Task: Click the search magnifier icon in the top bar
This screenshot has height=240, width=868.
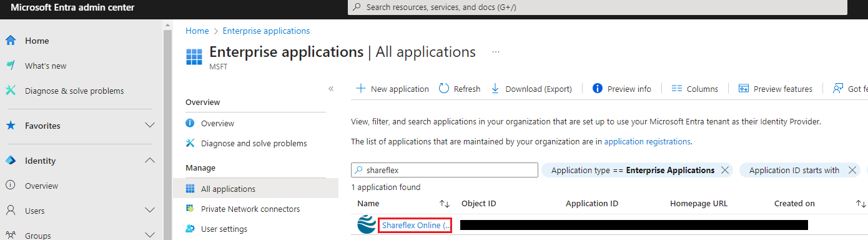Action: [357, 7]
